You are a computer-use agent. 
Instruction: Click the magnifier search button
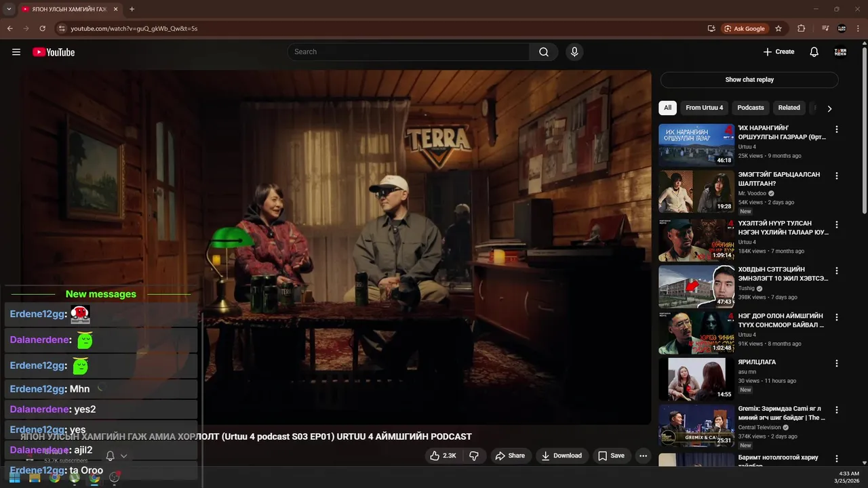[544, 52]
